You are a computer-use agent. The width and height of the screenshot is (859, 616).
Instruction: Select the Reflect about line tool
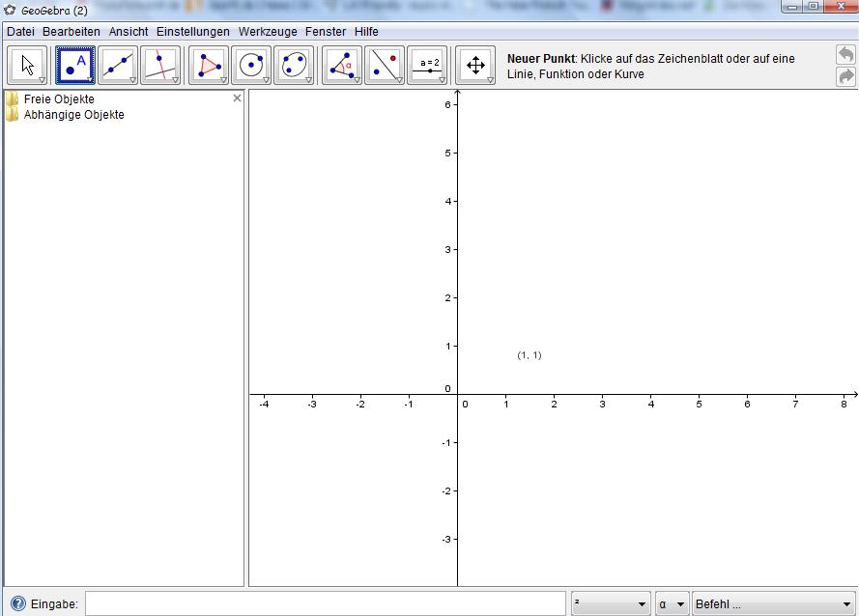click(384, 66)
